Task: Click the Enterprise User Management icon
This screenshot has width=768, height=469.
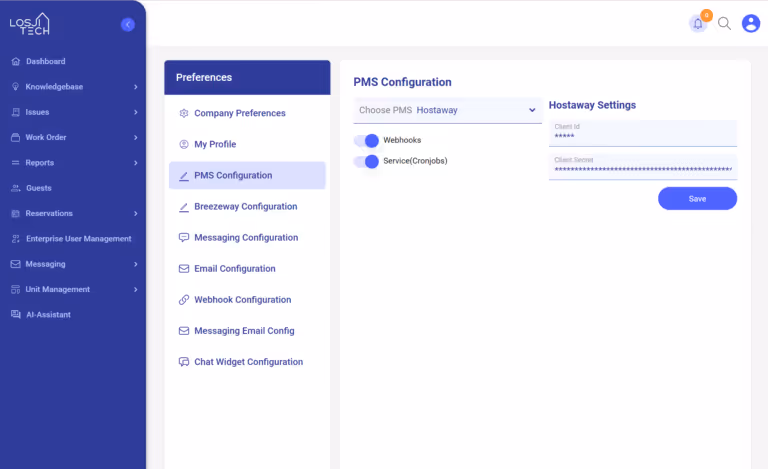Action: click(16, 239)
